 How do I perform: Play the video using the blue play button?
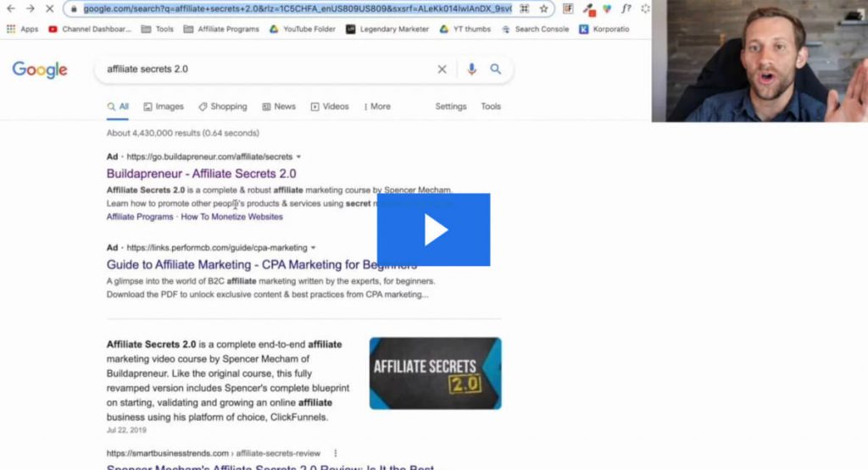pos(433,229)
